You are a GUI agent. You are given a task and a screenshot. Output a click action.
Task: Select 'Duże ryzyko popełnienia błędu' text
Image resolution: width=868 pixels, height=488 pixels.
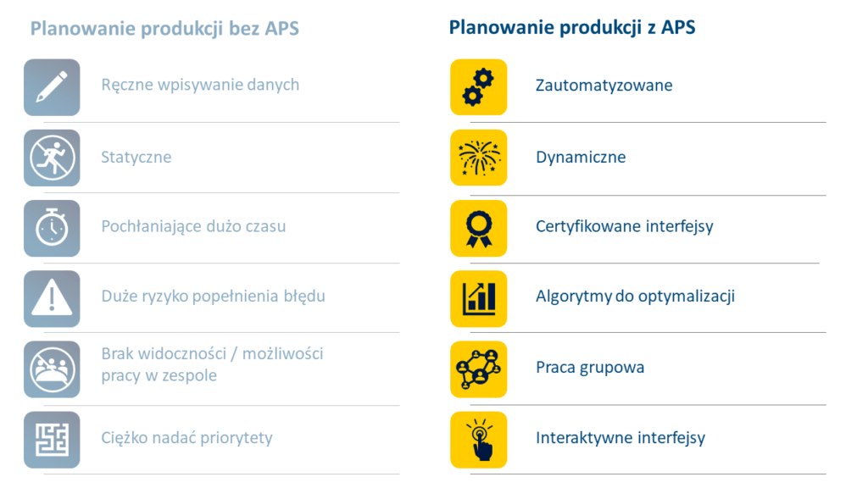coord(213,297)
